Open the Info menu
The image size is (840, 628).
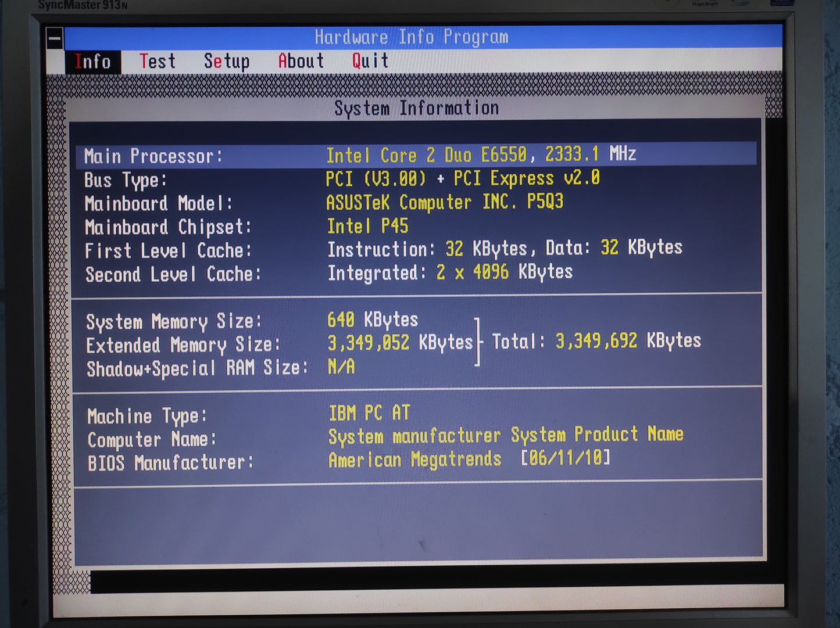93,62
